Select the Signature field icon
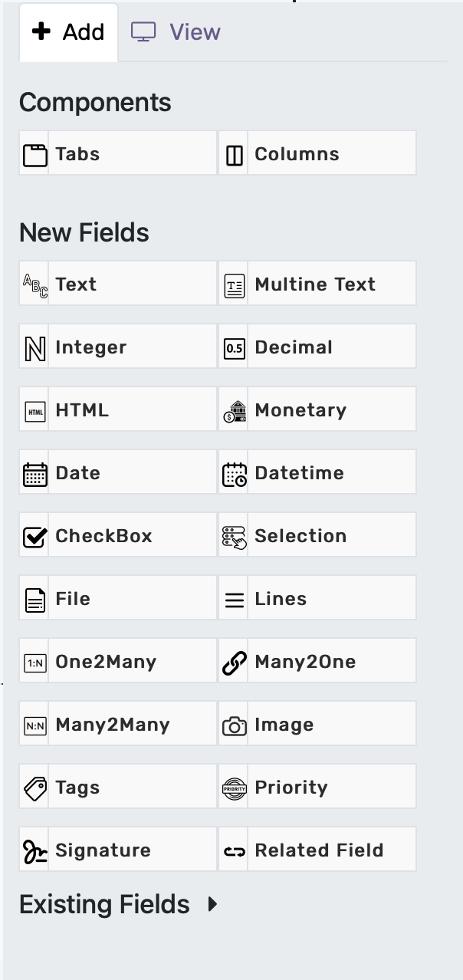This screenshot has width=463, height=980. pos(34,851)
